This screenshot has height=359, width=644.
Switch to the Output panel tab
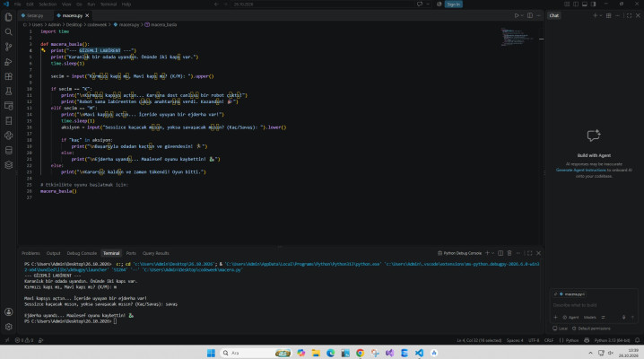coord(54,253)
